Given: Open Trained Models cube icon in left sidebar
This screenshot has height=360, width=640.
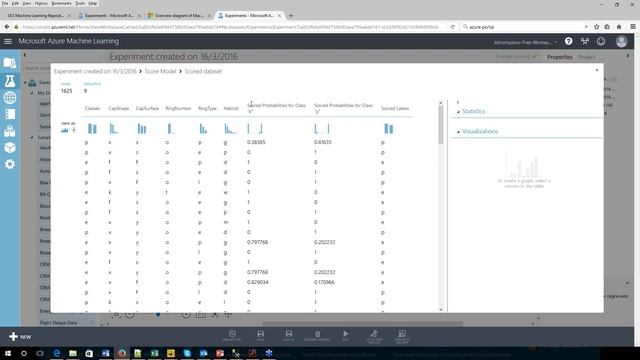Looking at the screenshot, I should [x=10, y=147].
